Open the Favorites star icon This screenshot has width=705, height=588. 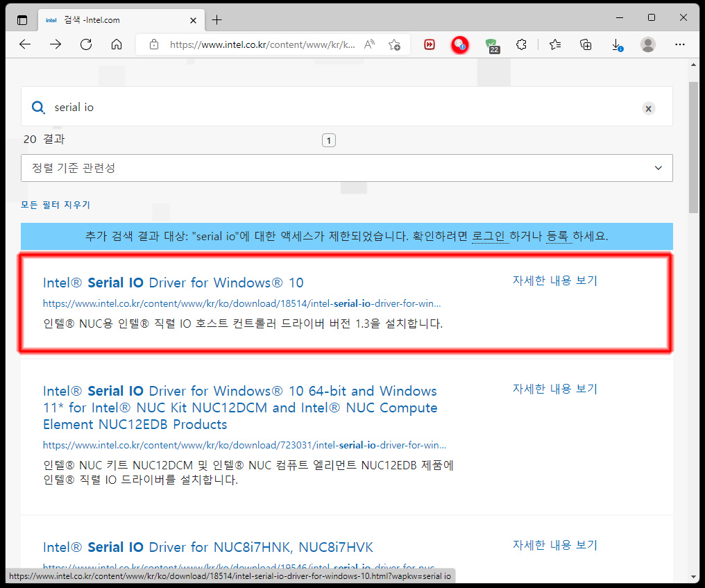tap(554, 44)
